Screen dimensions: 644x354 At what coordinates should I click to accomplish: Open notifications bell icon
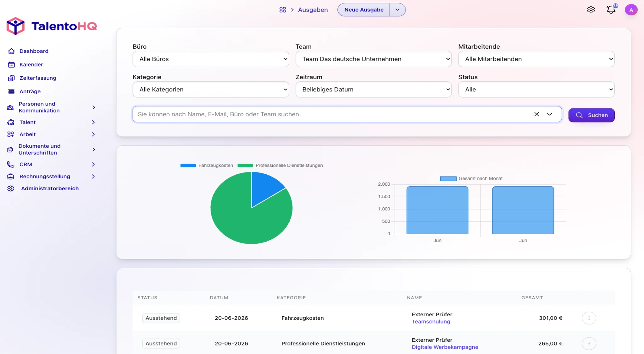tap(611, 10)
